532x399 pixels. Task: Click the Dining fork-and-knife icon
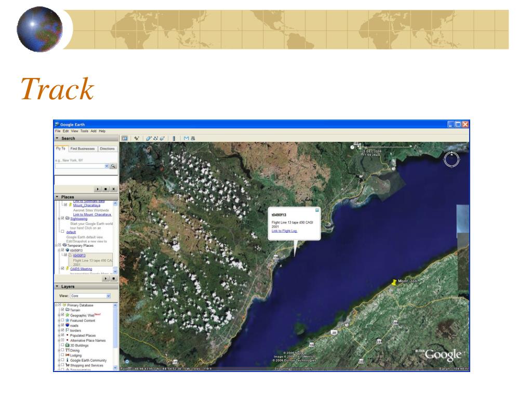[67, 350]
